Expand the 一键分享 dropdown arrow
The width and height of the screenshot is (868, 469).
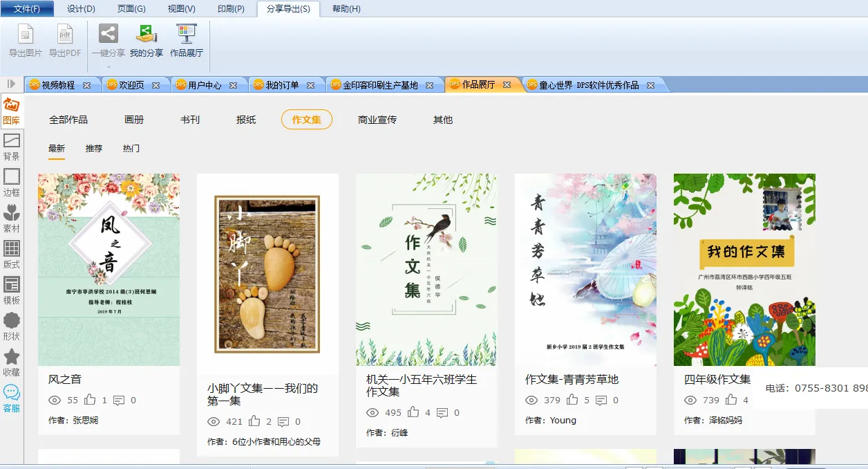(108, 67)
